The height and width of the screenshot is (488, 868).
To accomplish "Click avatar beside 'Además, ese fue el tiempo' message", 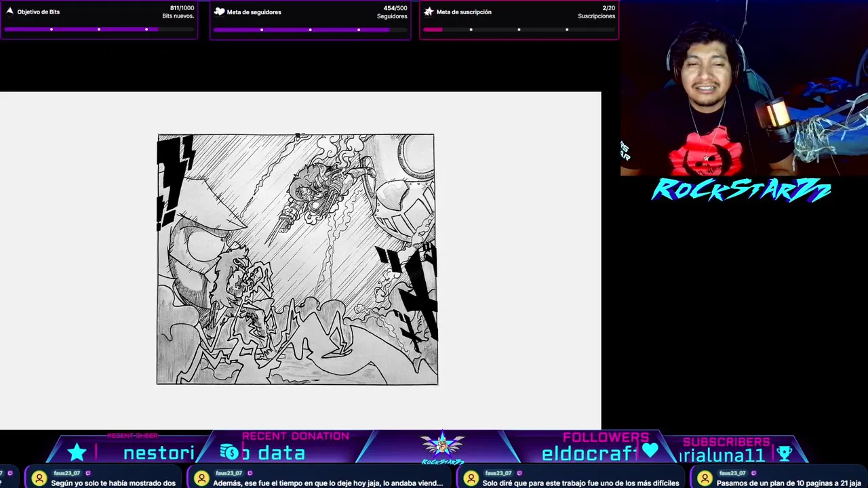I will click(x=201, y=479).
